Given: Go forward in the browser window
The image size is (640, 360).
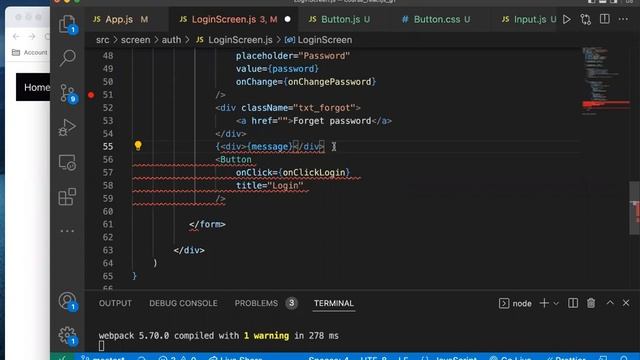Looking at the screenshot, I should 31,36.
